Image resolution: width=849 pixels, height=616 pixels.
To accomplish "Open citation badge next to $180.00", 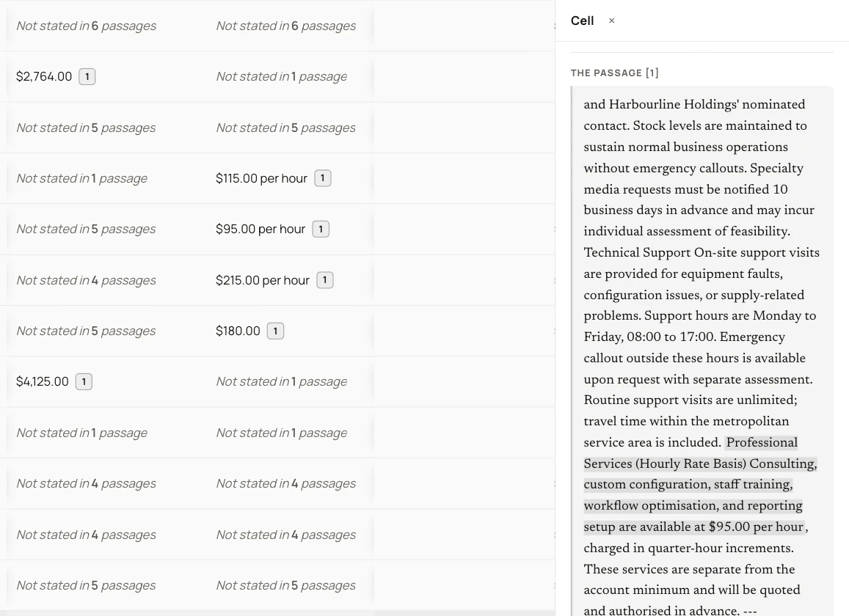I will click(x=276, y=331).
